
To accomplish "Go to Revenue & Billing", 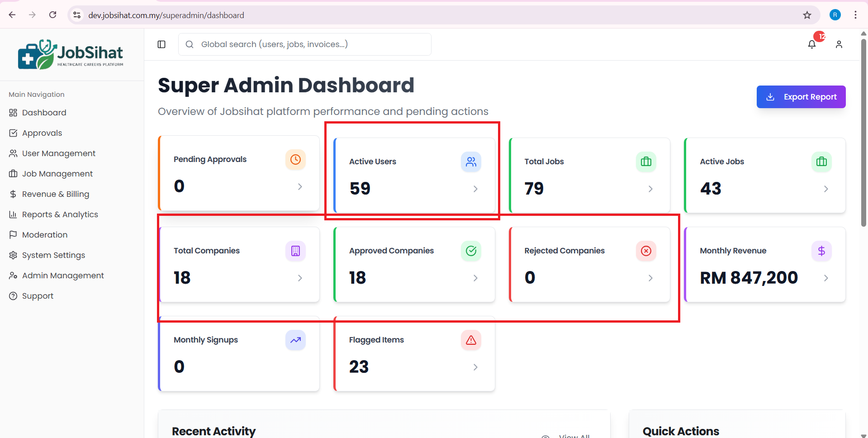I will (x=55, y=194).
